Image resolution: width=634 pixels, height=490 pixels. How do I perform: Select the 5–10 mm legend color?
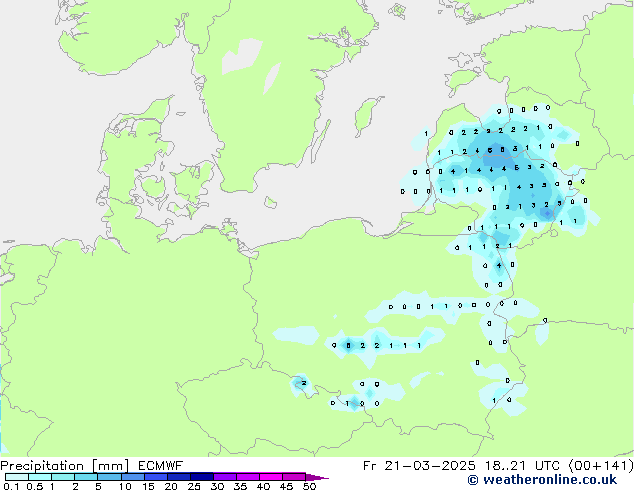click(110, 477)
